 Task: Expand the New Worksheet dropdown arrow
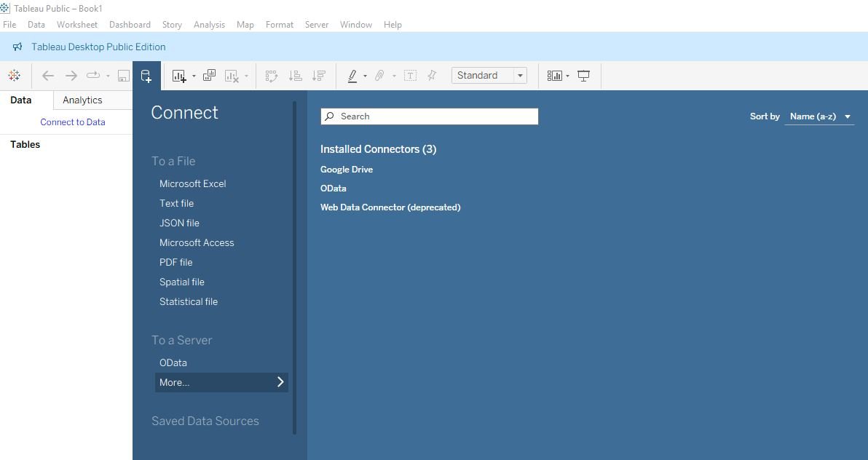pyautogui.click(x=194, y=76)
